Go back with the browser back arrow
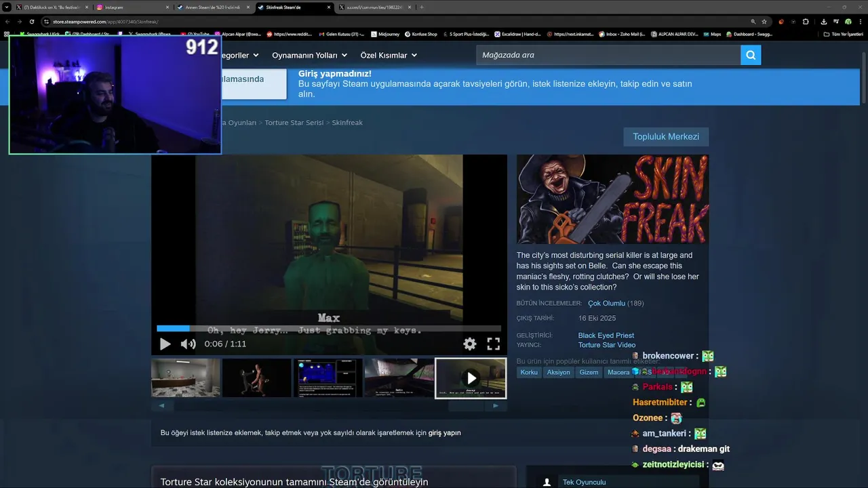The image size is (868, 488). [x=7, y=22]
